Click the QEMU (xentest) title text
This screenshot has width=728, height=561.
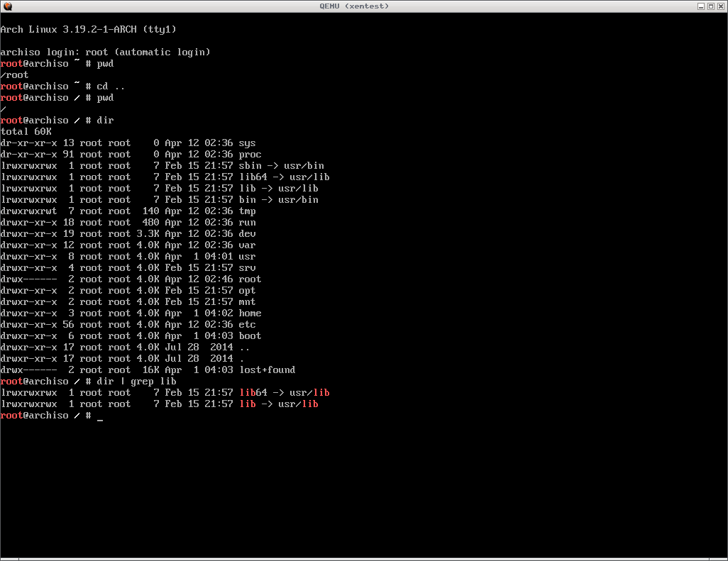click(363, 6)
